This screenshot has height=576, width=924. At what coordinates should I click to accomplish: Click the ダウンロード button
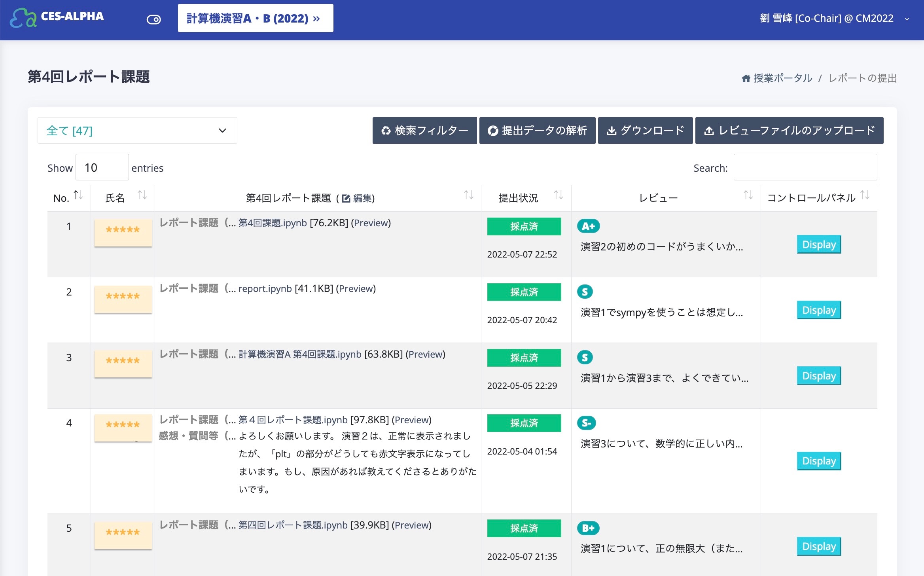pos(645,131)
